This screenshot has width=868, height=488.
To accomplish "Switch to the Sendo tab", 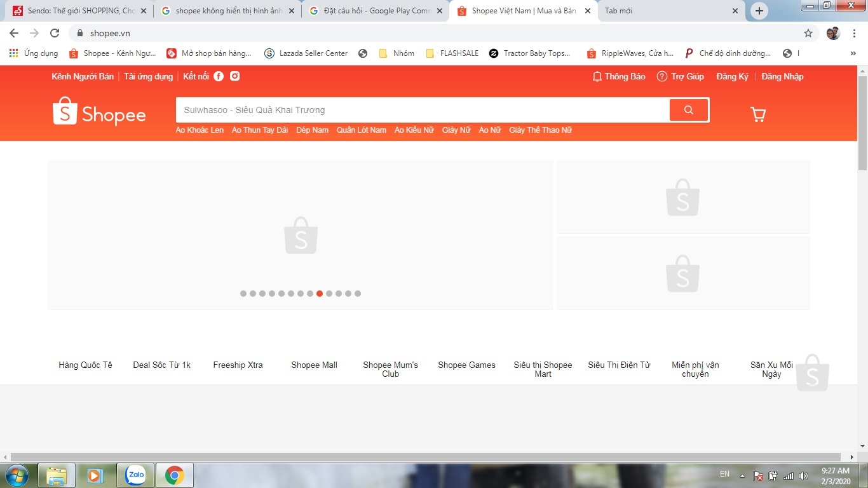I will tap(79, 11).
